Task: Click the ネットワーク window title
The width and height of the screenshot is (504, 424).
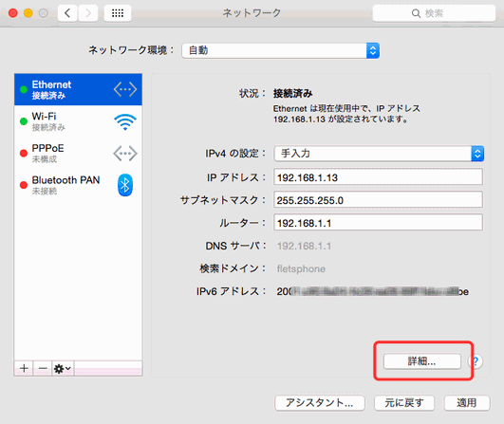Action: pyautogui.click(x=252, y=13)
